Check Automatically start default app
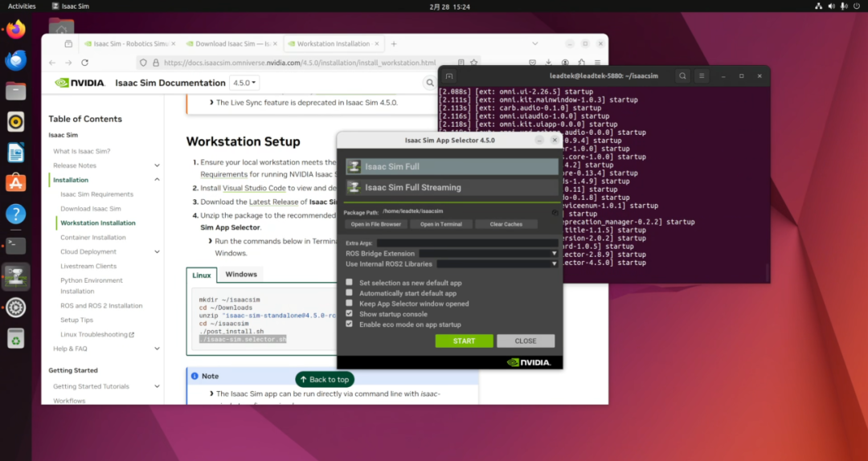The width and height of the screenshot is (868, 461). (349, 293)
